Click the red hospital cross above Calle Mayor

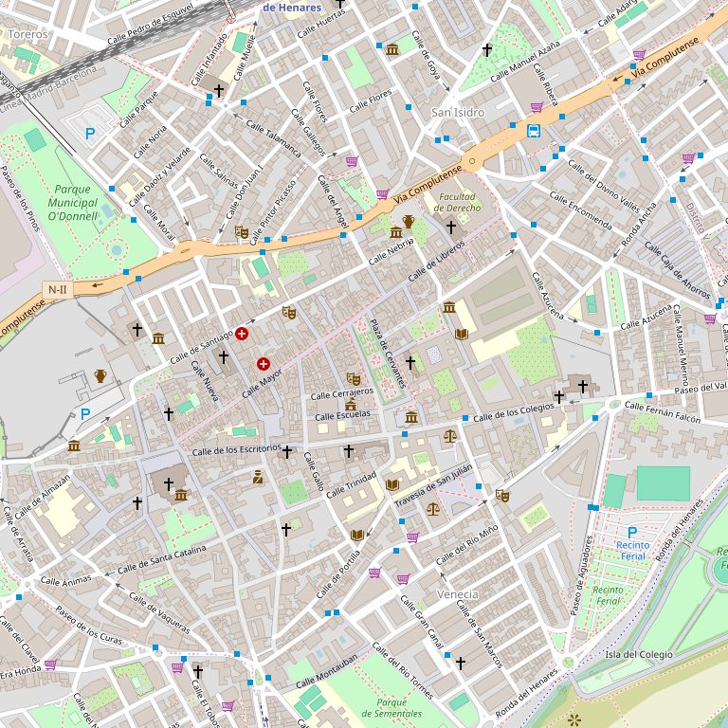click(264, 364)
